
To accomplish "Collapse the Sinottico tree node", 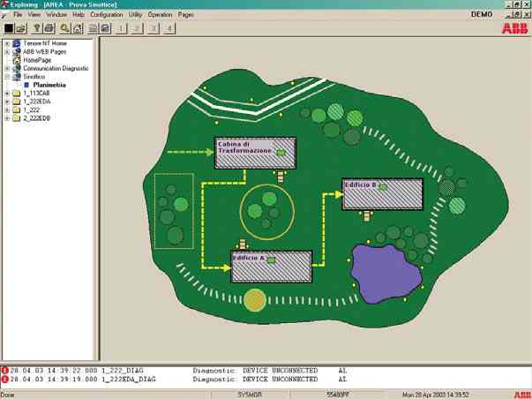I will [7, 76].
